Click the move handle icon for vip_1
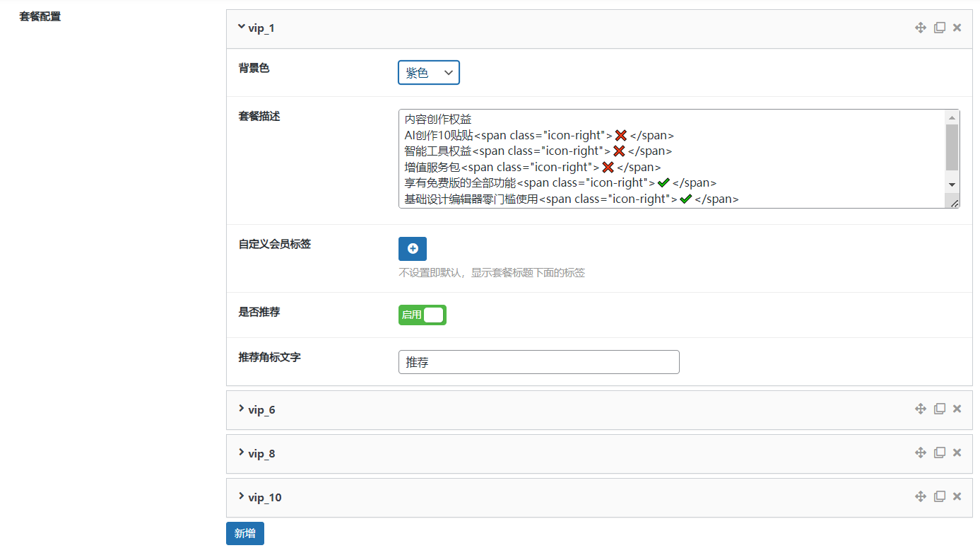Viewport: 980px width, 560px height. pos(920,28)
